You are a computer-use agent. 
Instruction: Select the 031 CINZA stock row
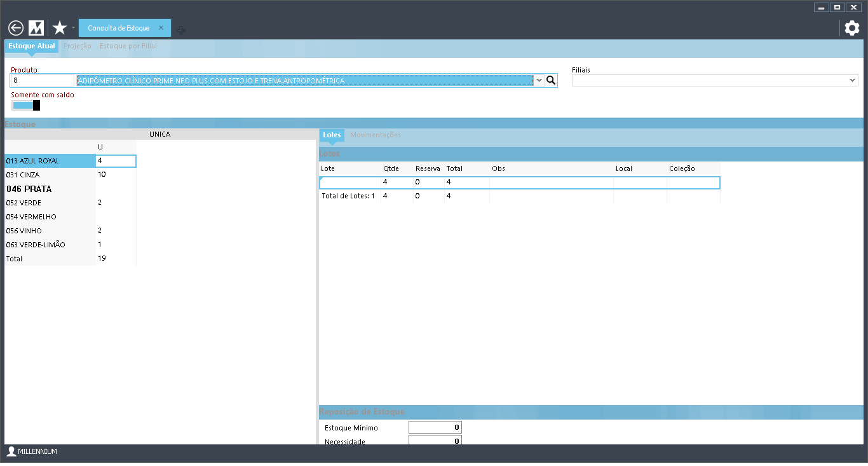click(x=50, y=175)
